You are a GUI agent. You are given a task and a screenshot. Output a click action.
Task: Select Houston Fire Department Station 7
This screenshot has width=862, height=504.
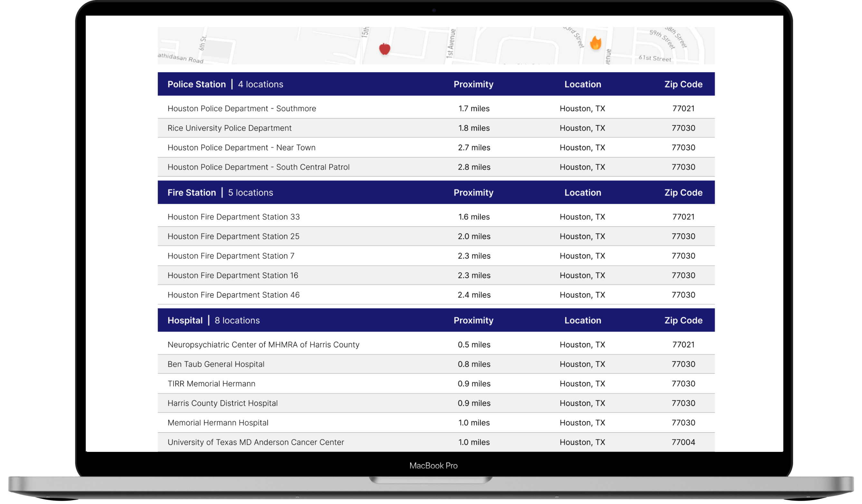(x=436, y=256)
